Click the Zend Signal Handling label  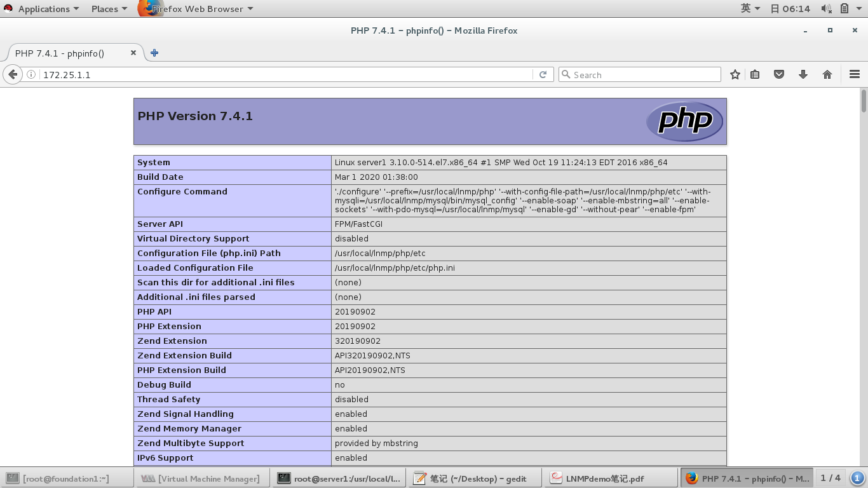tap(186, 414)
